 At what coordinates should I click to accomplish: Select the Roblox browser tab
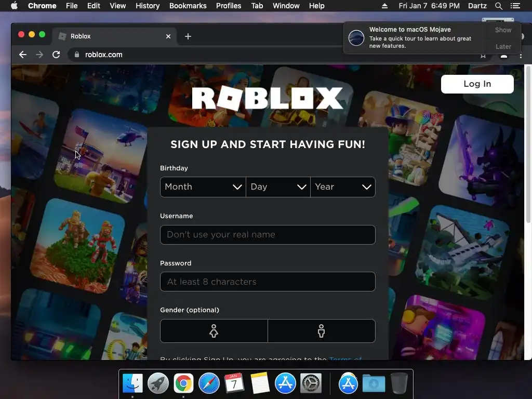(114, 36)
